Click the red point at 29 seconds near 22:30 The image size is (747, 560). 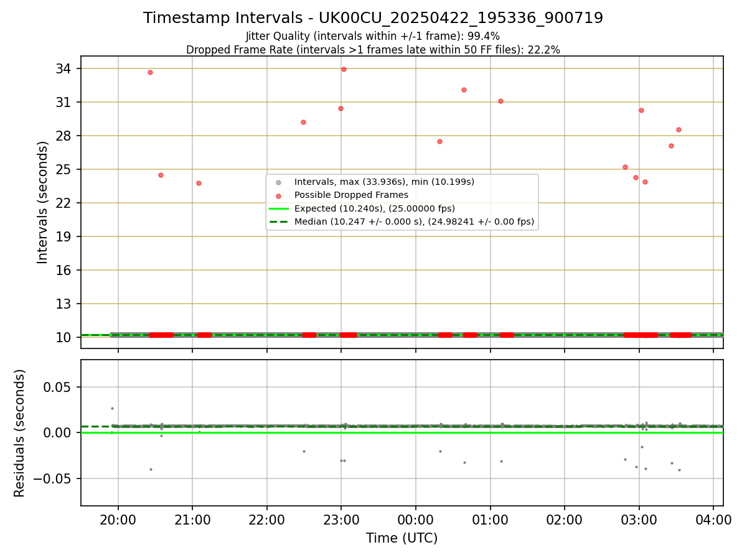[x=303, y=122]
